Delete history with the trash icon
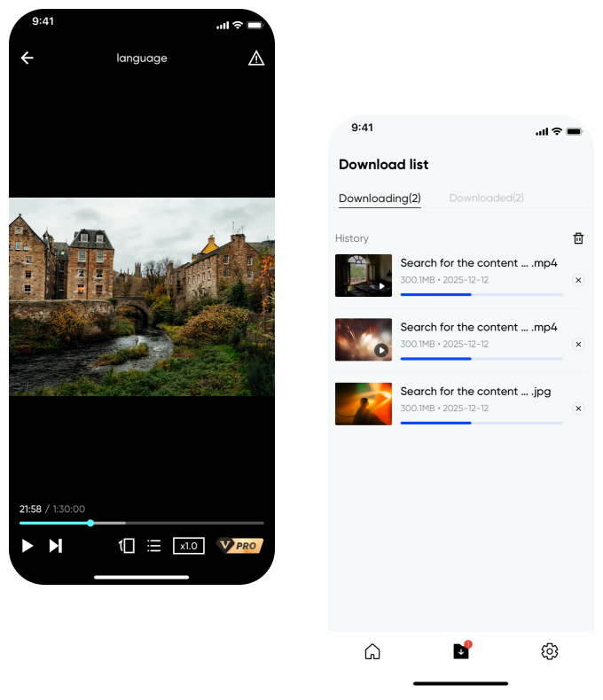 point(578,238)
